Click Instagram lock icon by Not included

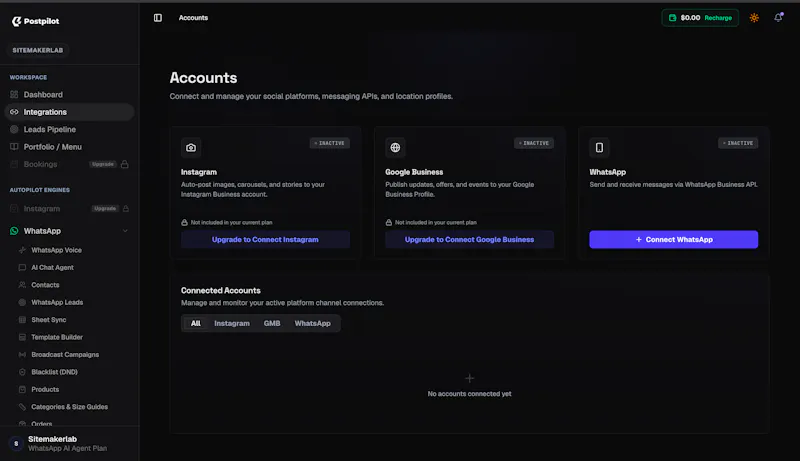tap(184, 222)
